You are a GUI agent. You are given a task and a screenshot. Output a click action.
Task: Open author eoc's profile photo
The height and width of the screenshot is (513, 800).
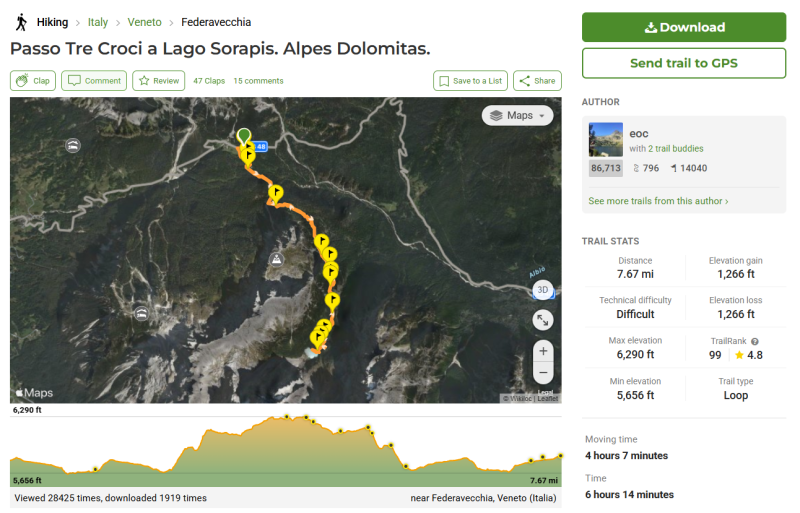click(x=606, y=140)
